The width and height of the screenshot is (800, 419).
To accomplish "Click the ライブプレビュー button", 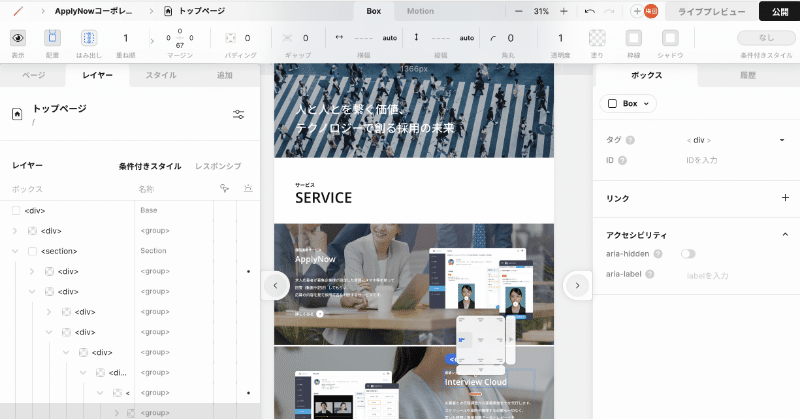I will (712, 11).
